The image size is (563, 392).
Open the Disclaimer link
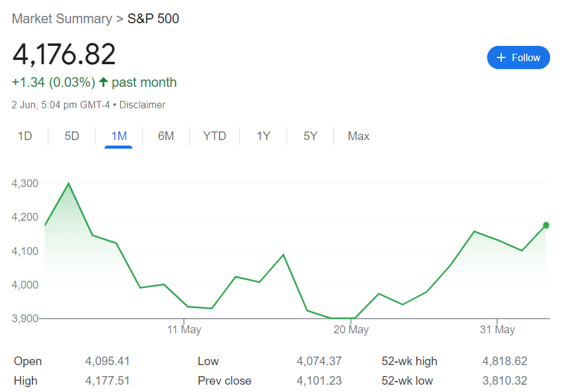[x=143, y=105]
